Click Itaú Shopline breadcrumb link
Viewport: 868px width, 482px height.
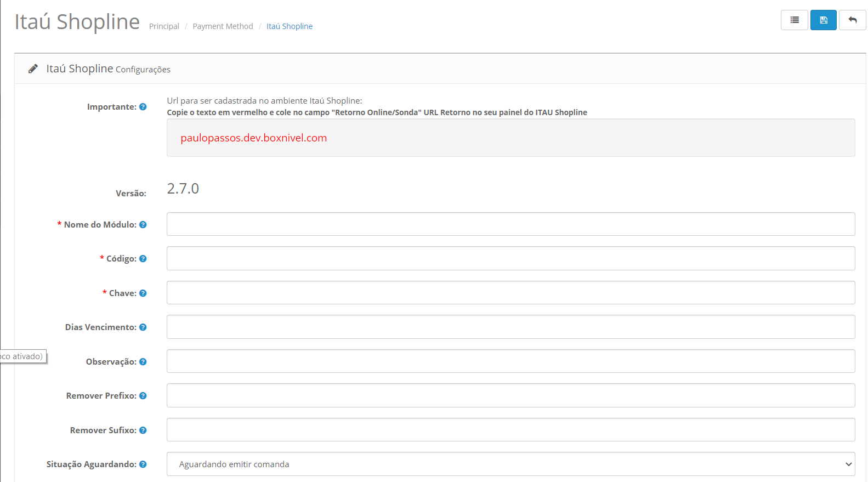point(290,26)
